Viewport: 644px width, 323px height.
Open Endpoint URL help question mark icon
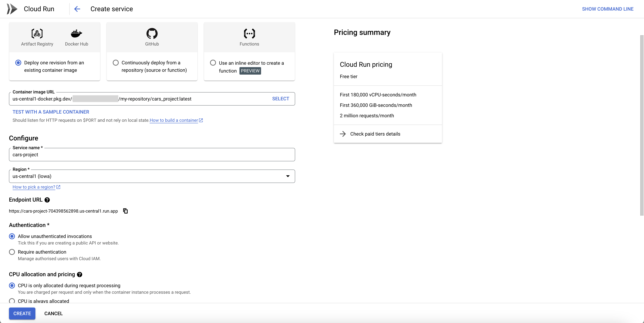coord(47,200)
